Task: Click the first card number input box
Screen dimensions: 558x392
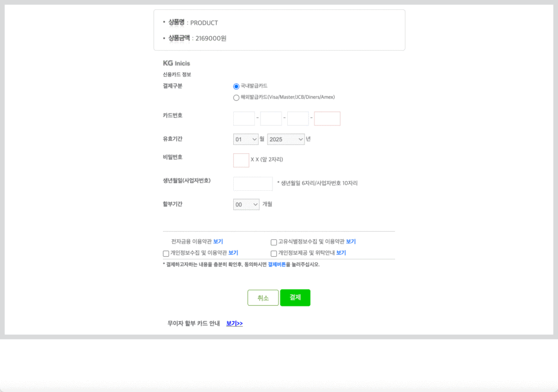Action: (244, 118)
